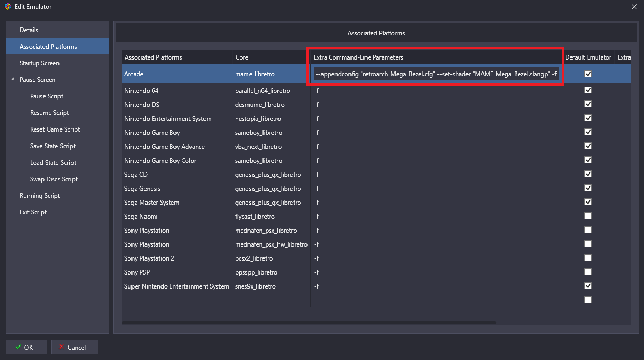Select the Sega Master System platform cell
The image size is (644, 360).
(177, 203)
